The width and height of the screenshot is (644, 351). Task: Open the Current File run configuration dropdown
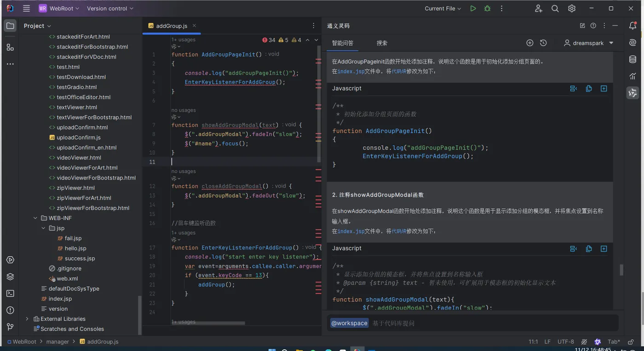[443, 8]
